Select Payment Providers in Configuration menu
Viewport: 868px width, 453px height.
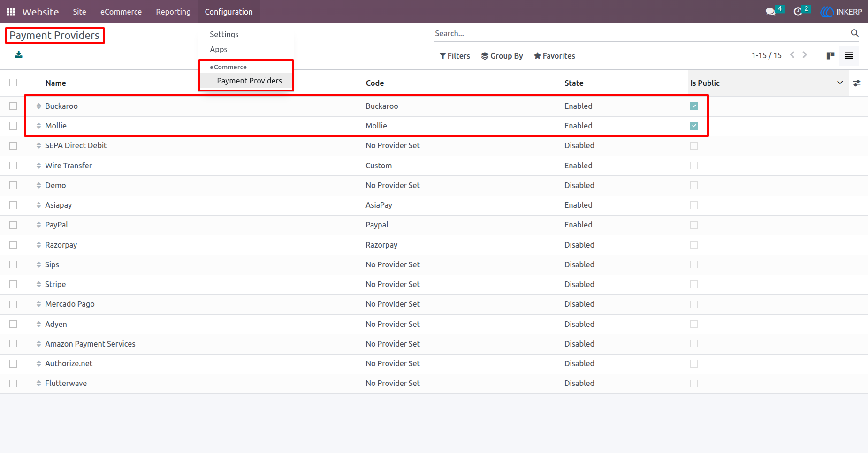point(249,81)
